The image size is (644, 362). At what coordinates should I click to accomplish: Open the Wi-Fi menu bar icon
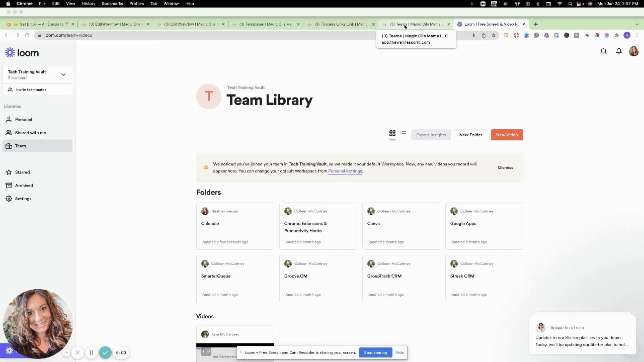(x=560, y=4)
